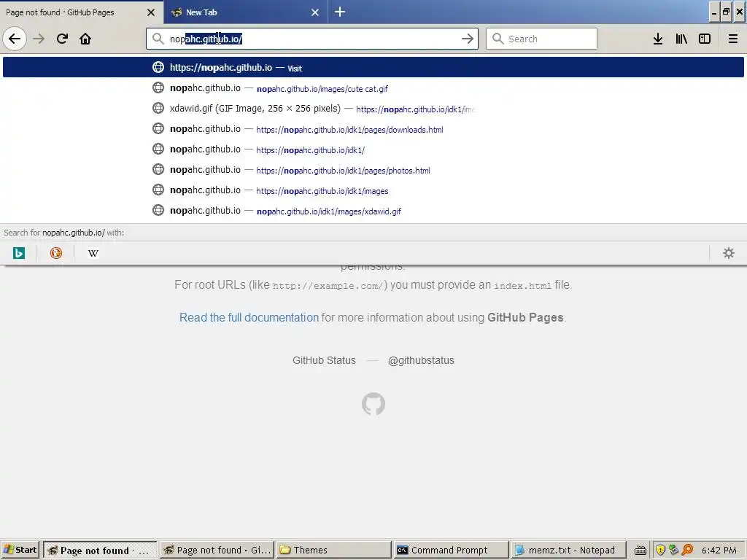This screenshot has width=747, height=560.
Task: Click the globe icon beside xdawid.gif suggestion
Action: [158, 108]
